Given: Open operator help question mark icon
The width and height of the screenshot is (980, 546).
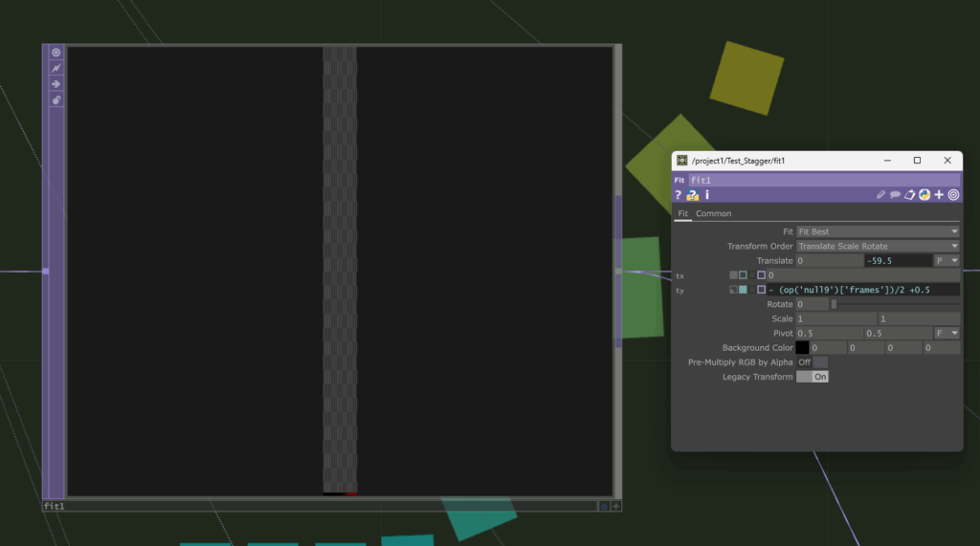Looking at the screenshot, I should (679, 195).
